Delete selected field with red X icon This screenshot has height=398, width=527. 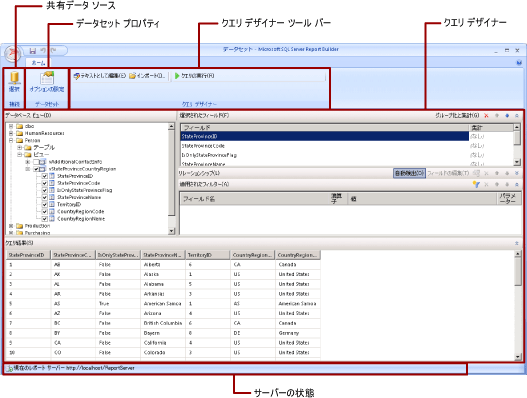(486, 116)
